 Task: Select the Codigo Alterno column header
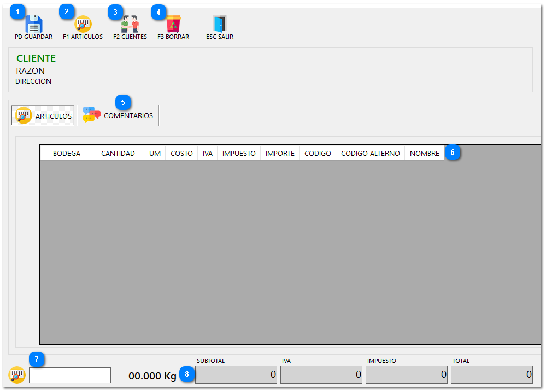370,154
